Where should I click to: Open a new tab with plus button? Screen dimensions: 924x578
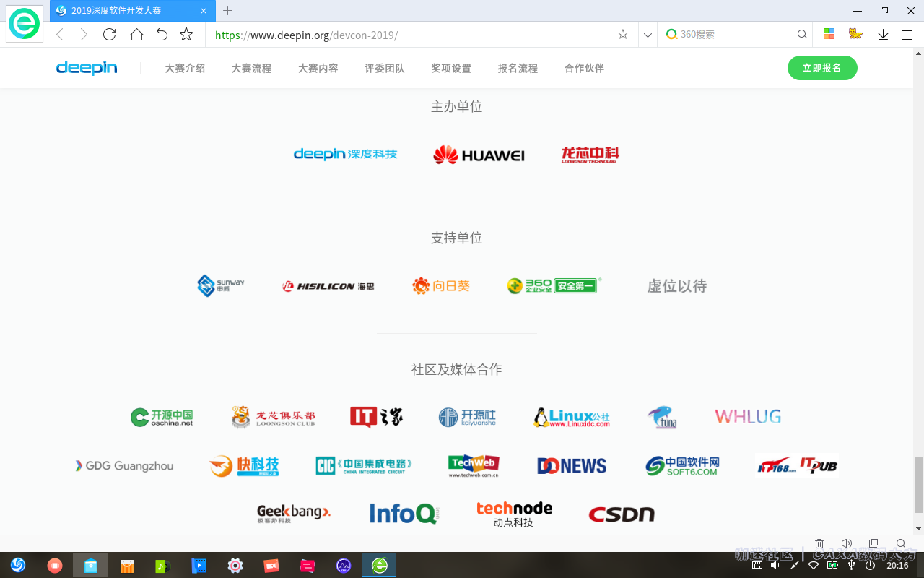[x=228, y=11]
